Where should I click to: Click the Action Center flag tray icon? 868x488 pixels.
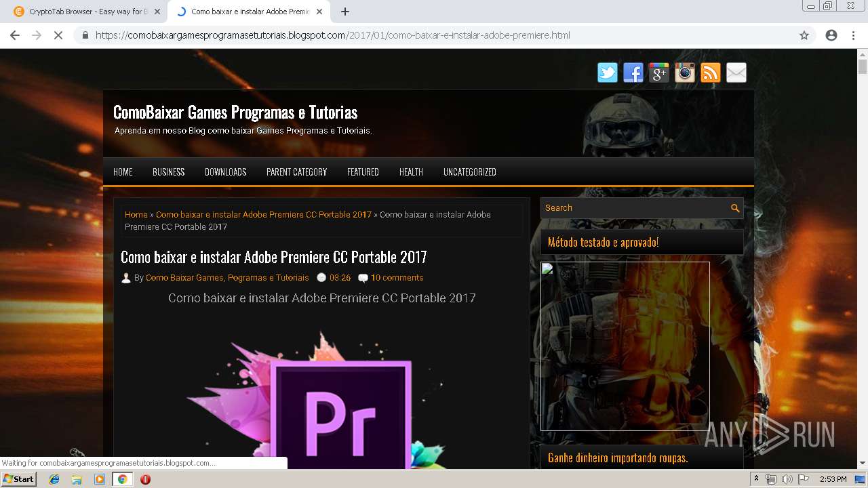click(804, 479)
